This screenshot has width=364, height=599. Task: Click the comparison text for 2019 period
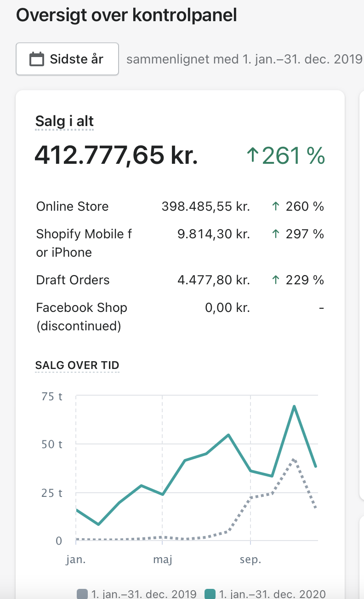click(244, 59)
